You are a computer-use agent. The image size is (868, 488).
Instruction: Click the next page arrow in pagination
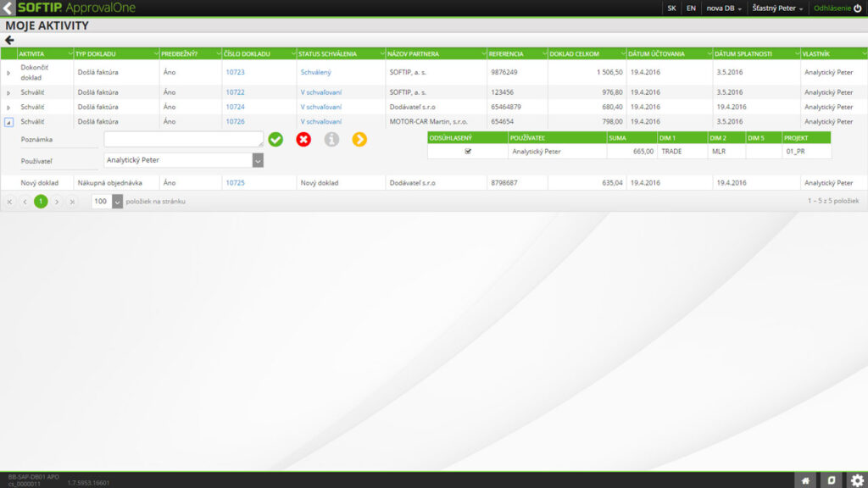click(56, 202)
